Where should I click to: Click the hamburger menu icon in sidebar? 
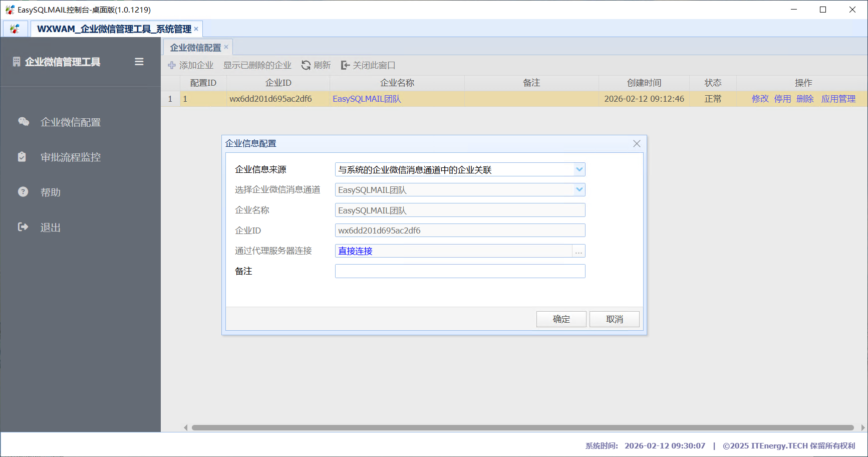tap(139, 62)
